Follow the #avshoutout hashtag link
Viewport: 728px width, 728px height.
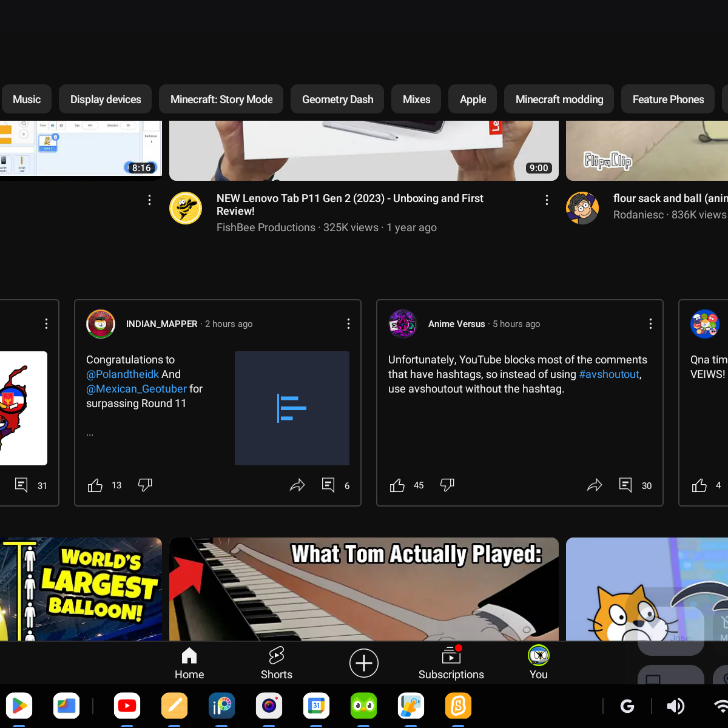[x=609, y=374]
